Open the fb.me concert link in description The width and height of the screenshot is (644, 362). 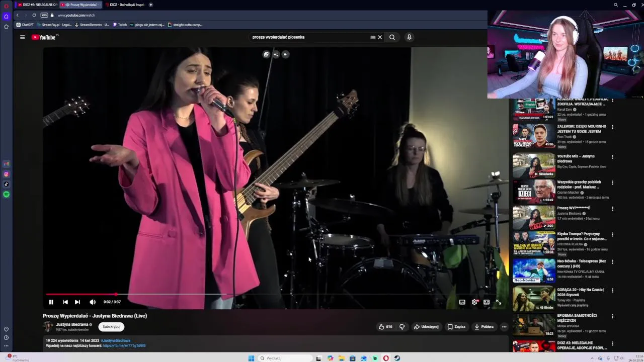(x=124, y=346)
